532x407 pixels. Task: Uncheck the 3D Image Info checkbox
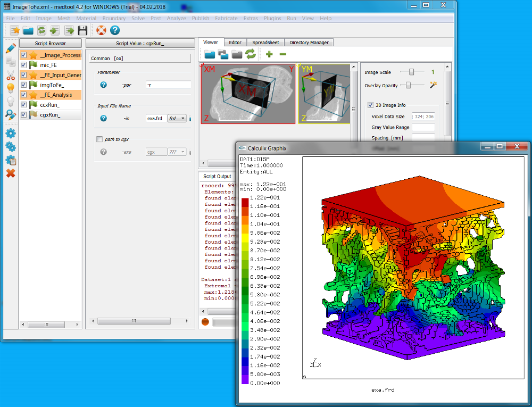(370, 105)
